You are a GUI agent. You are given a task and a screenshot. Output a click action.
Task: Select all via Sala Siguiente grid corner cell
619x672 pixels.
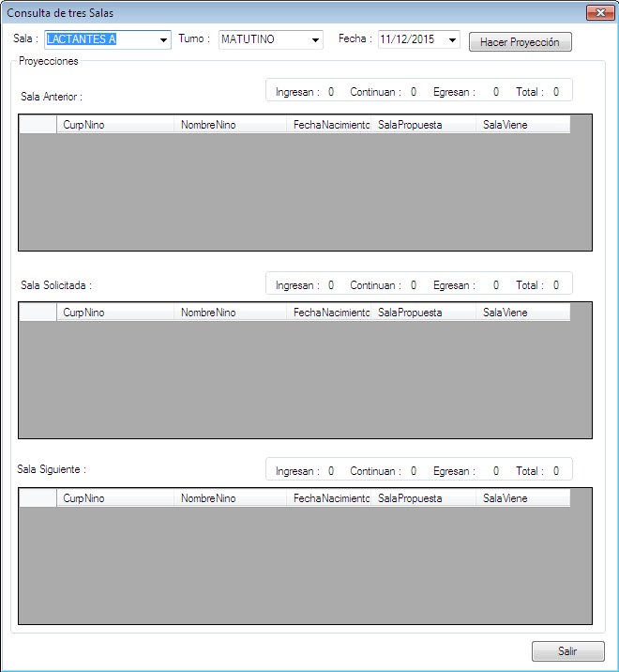pos(38,498)
